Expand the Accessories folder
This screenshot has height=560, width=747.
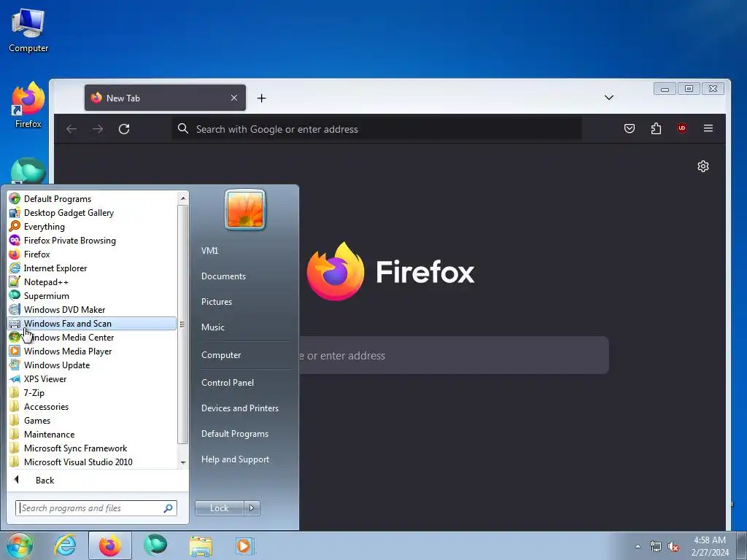[92, 406]
